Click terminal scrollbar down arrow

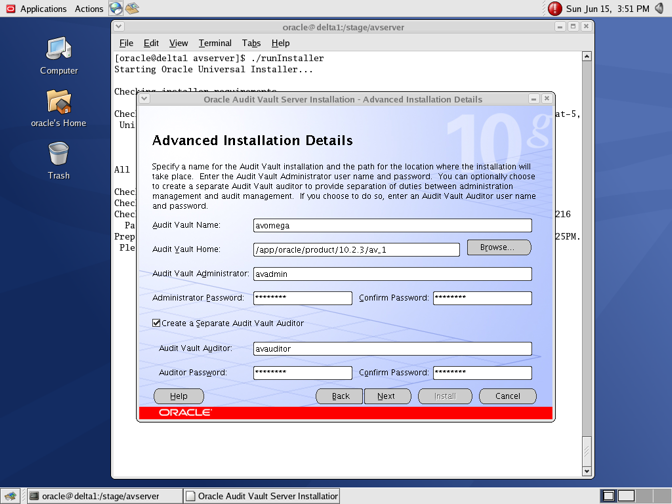click(587, 471)
